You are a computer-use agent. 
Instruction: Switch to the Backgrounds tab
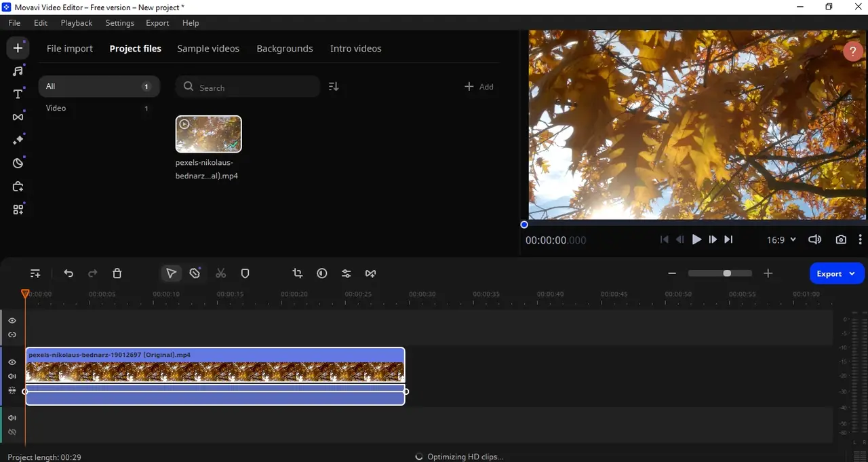click(285, 48)
